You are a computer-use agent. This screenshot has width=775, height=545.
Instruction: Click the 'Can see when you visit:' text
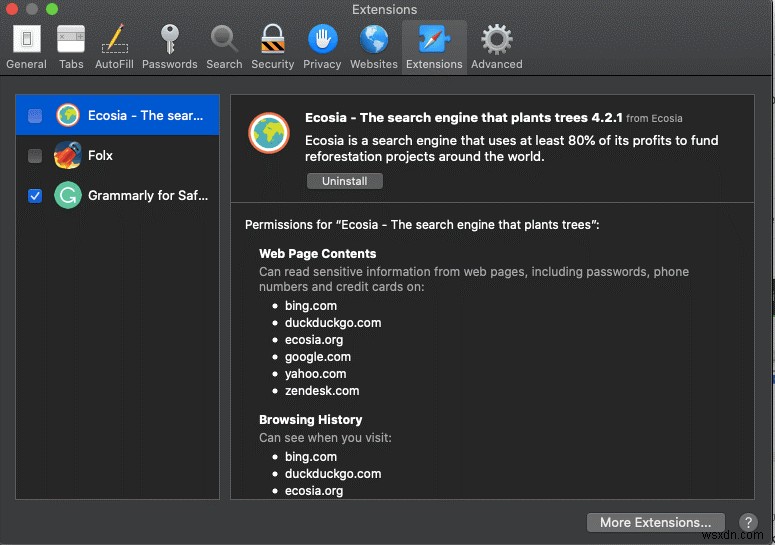tap(325, 438)
